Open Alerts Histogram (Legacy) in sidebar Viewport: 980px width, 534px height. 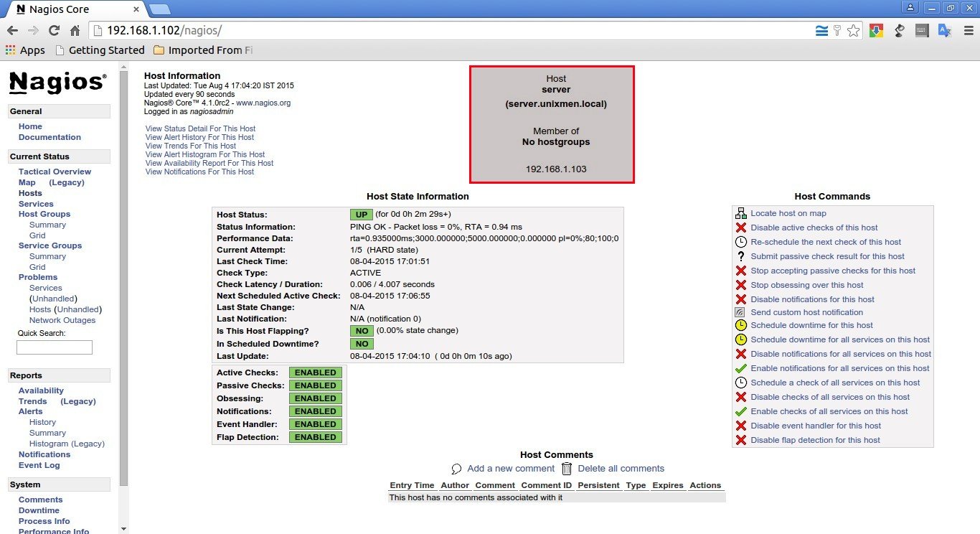coord(67,444)
